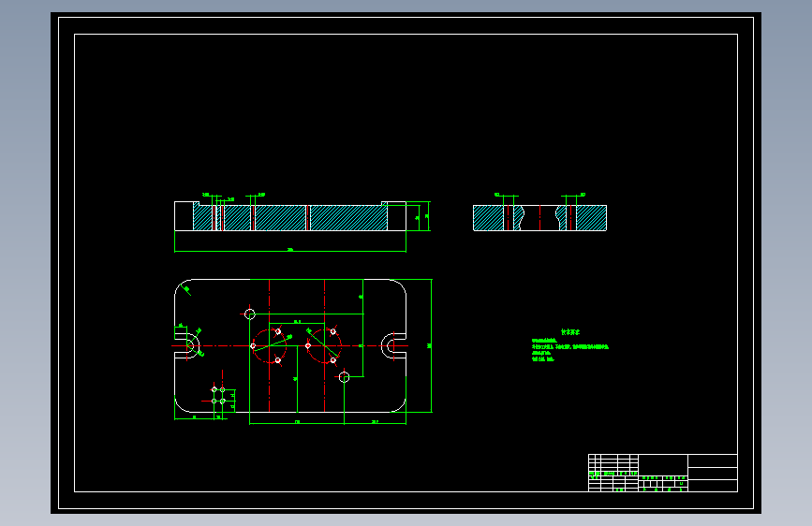The image size is (812, 526).
Task: Select the green technical requirements heading
Action: pyautogui.click(x=570, y=332)
